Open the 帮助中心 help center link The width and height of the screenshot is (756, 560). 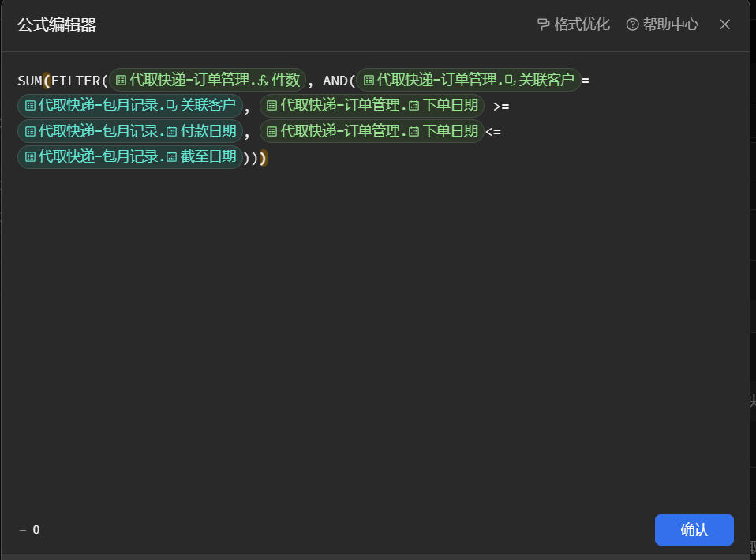(x=662, y=24)
